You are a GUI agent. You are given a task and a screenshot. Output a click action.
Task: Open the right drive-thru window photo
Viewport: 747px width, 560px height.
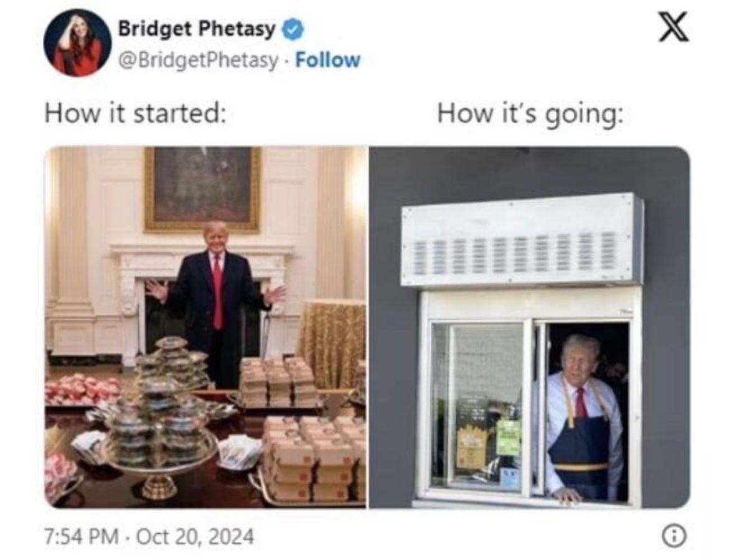pyautogui.click(x=530, y=327)
